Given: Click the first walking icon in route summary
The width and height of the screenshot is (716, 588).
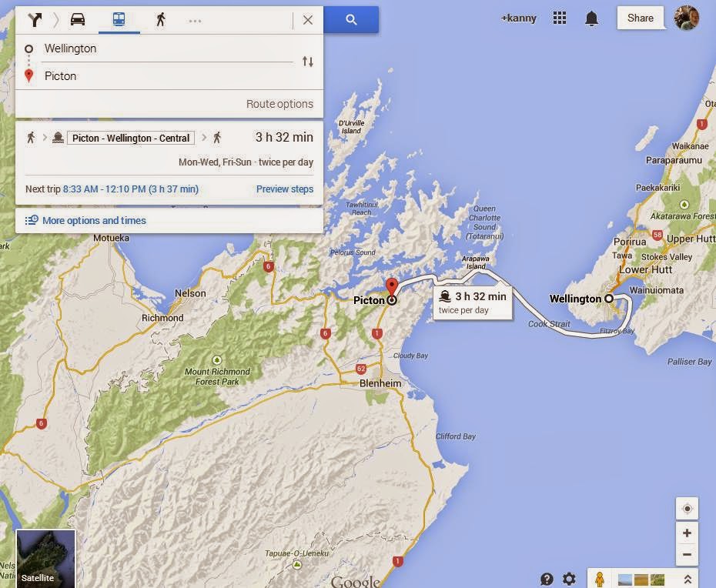Looking at the screenshot, I should [x=31, y=138].
